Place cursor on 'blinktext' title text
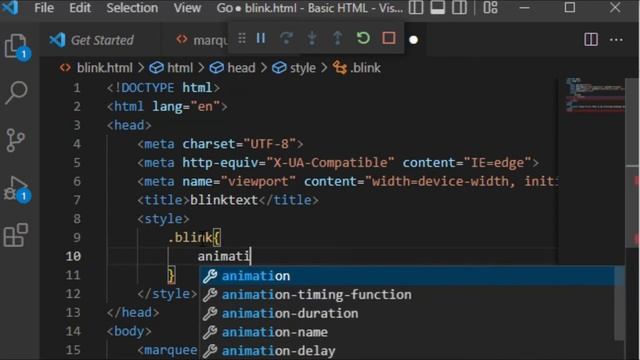Image resolution: width=640 pixels, height=360 pixels. coord(224,200)
